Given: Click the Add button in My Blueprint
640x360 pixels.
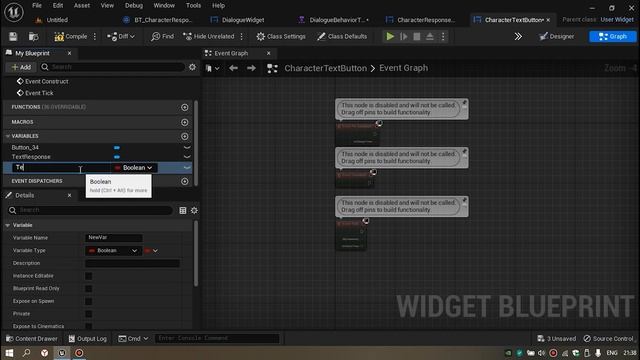Looking at the screenshot, I should (x=21, y=67).
